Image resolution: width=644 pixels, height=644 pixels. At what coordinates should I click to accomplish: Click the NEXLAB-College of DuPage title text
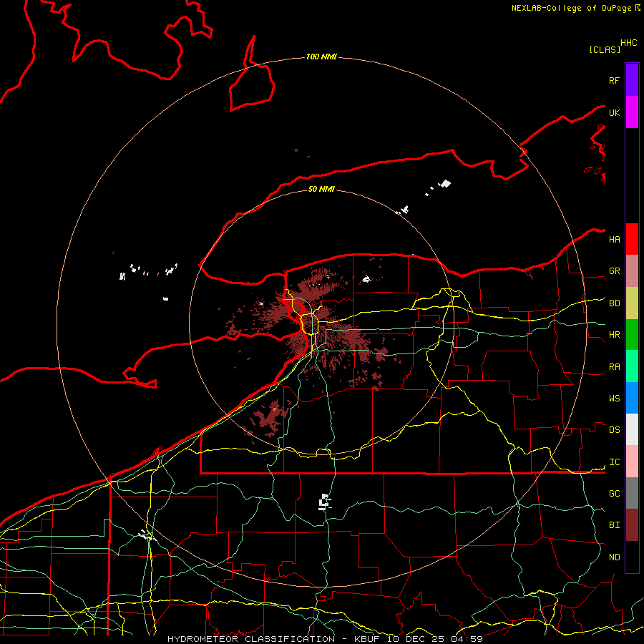(x=572, y=8)
